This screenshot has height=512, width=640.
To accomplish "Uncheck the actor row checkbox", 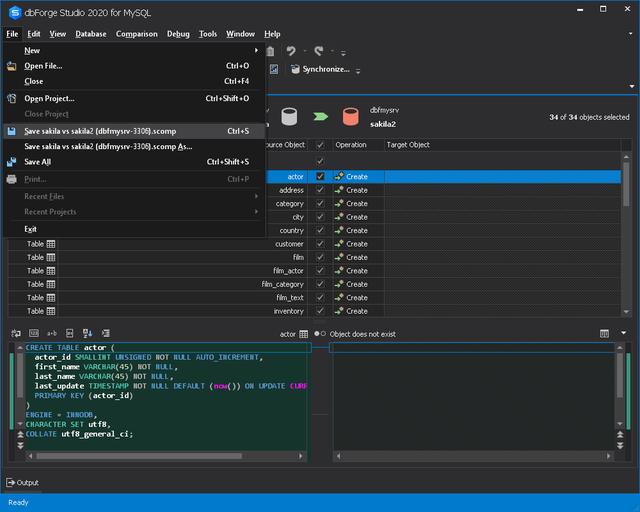I will point(320,177).
